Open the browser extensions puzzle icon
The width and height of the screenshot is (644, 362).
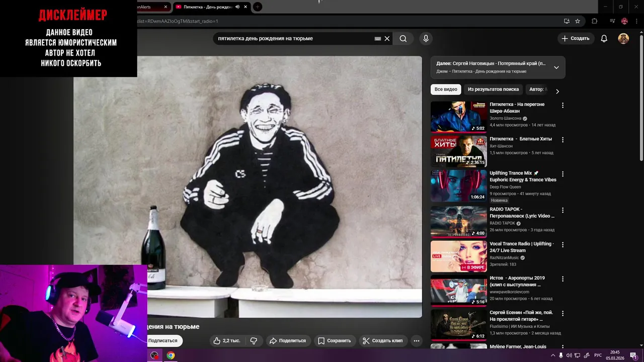click(x=594, y=21)
